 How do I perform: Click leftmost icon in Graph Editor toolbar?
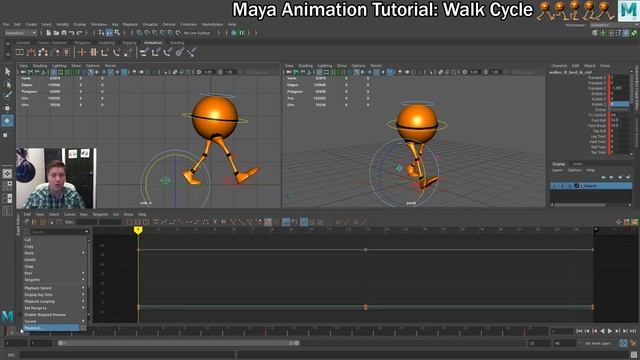(27, 222)
